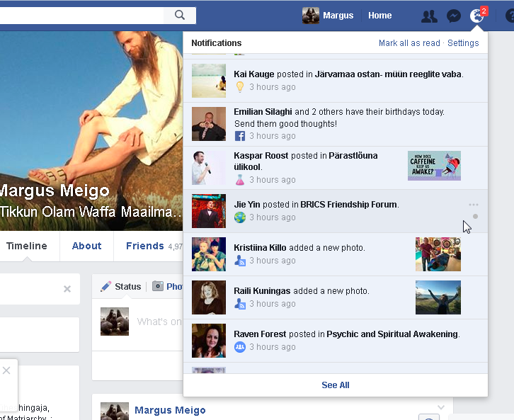
Task: Click Margus profile picture in top bar
Action: click(310, 16)
